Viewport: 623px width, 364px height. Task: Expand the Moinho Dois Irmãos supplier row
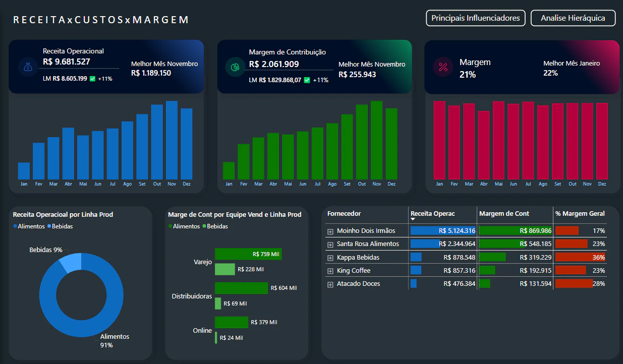pos(331,231)
